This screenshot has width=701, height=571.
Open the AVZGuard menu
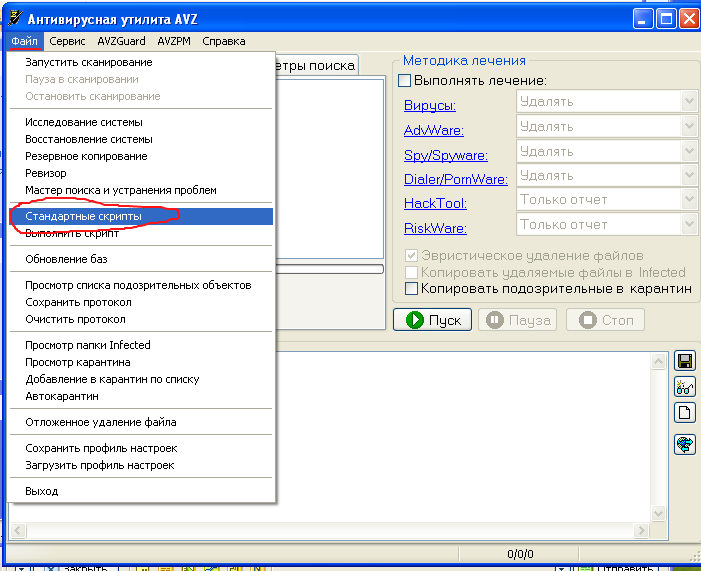coord(121,41)
